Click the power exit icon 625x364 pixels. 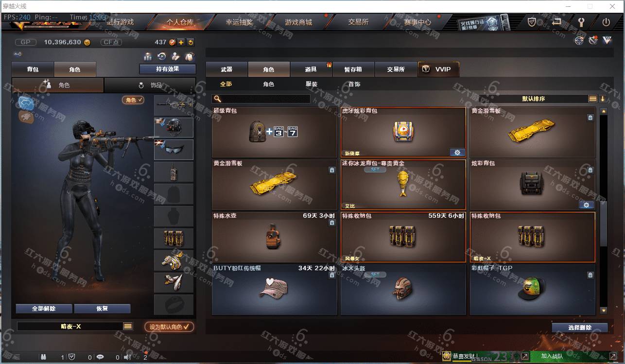pyautogui.click(x=606, y=22)
